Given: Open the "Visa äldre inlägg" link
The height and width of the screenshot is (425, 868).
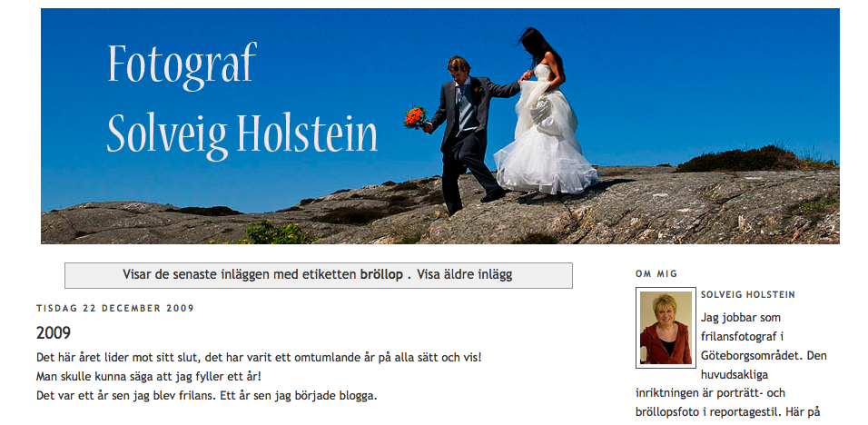Looking at the screenshot, I should tap(465, 274).
